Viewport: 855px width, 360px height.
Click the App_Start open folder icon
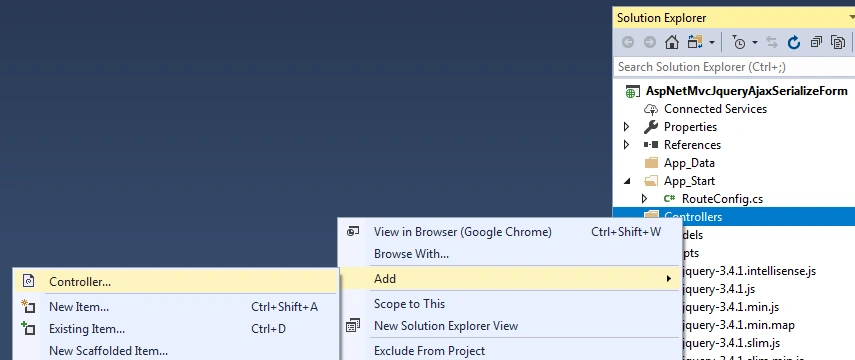[651, 181]
